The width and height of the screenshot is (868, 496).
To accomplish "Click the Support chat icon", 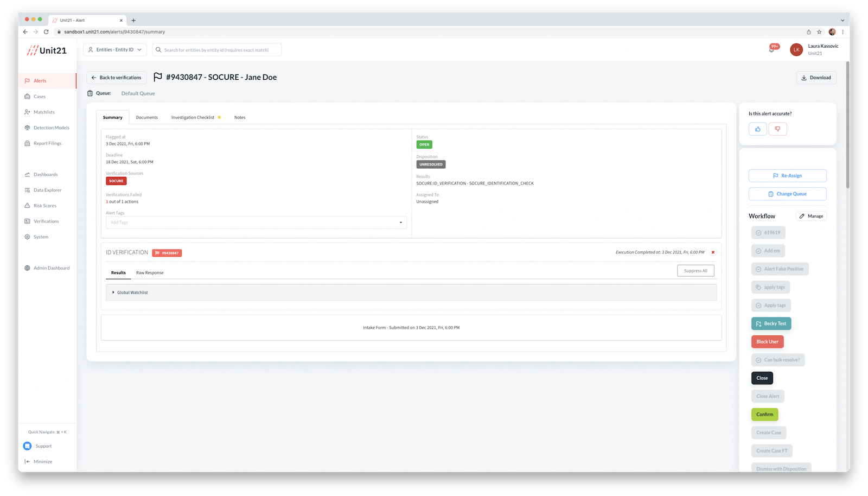I will 28,446.
